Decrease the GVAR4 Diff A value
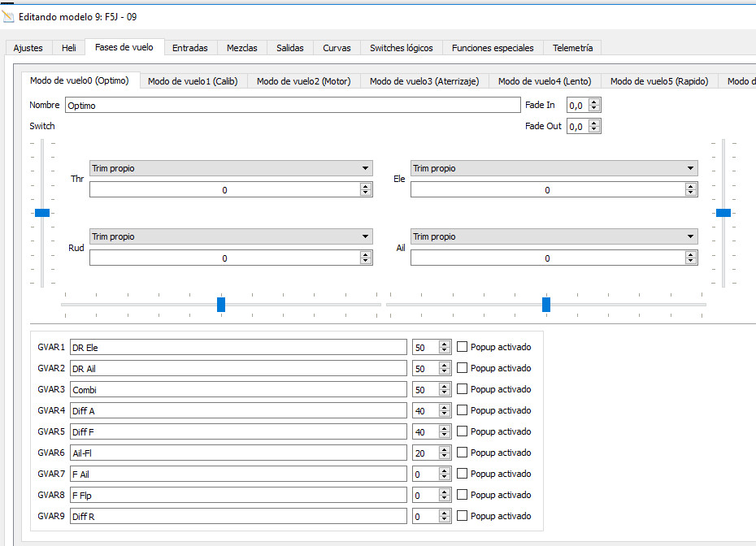The width and height of the screenshot is (756, 546). click(x=445, y=414)
